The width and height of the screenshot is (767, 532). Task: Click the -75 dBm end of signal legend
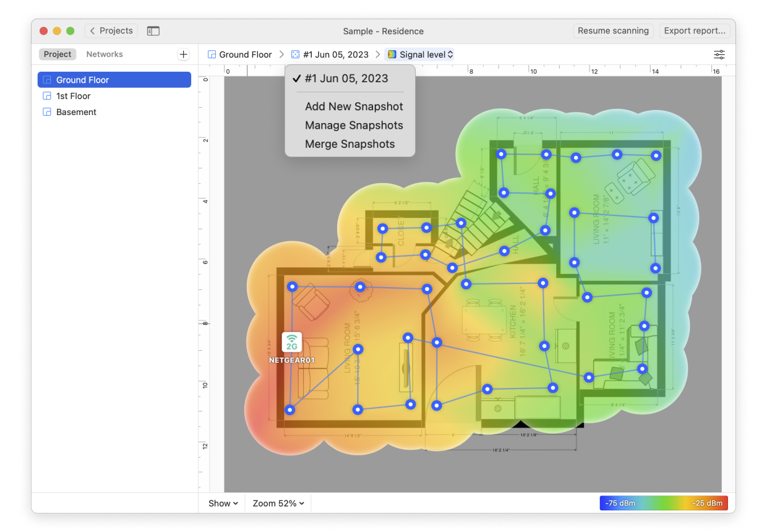point(620,503)
